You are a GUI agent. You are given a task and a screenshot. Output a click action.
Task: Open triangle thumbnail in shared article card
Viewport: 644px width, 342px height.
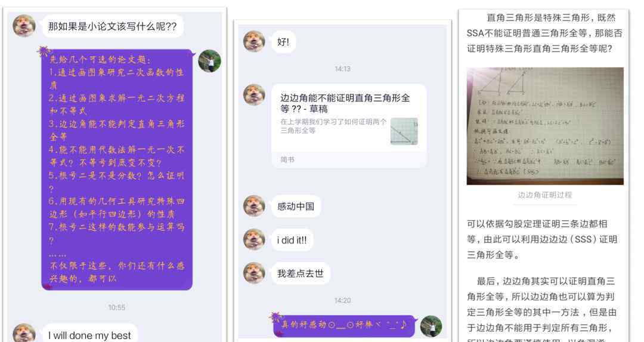point(404,131)
